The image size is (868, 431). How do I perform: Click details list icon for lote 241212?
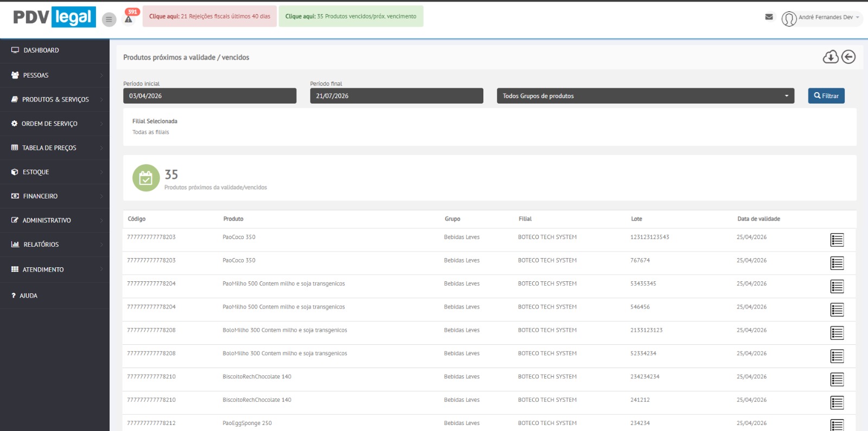pyautogui.click(x=837, y=403)
